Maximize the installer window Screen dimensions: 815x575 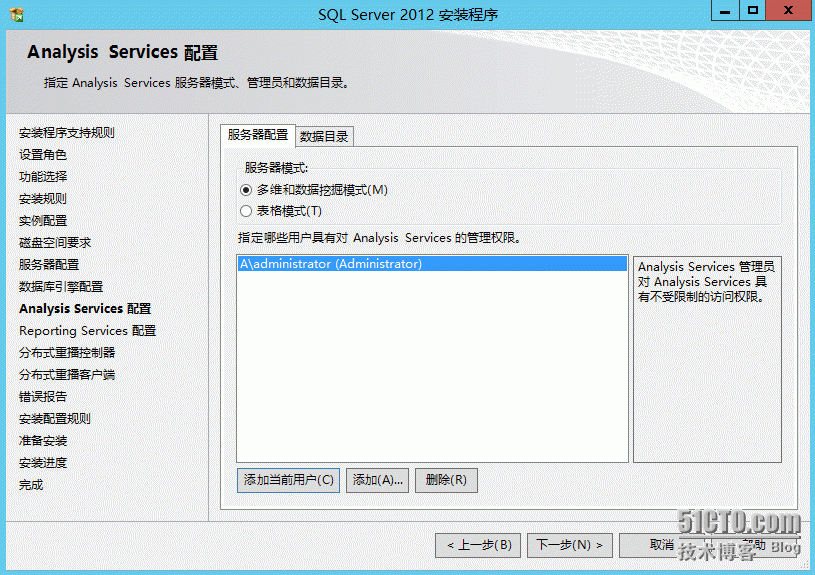pos(753,10)
